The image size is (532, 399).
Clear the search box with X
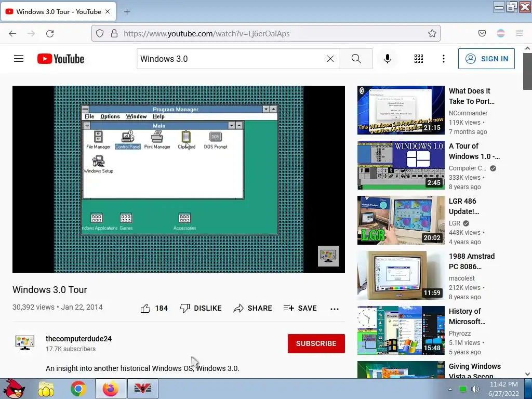(x=330, y=59)
